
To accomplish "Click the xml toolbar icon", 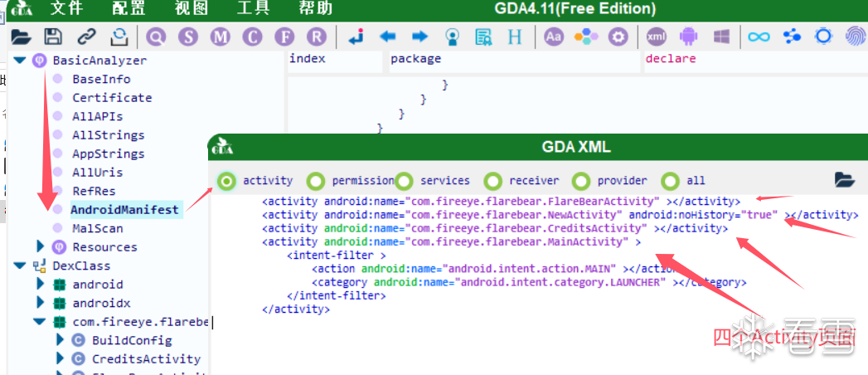I will pos(657,37).
